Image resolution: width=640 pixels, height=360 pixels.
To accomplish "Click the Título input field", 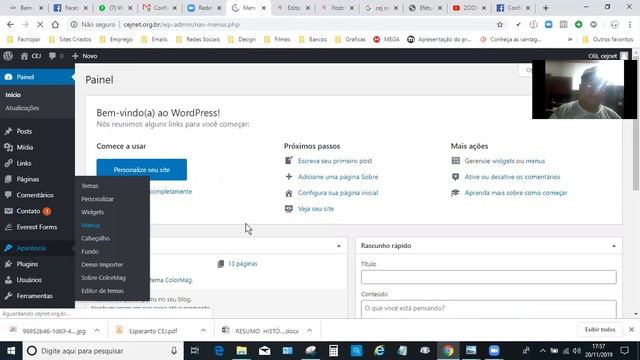I will [x=489, y=277].
